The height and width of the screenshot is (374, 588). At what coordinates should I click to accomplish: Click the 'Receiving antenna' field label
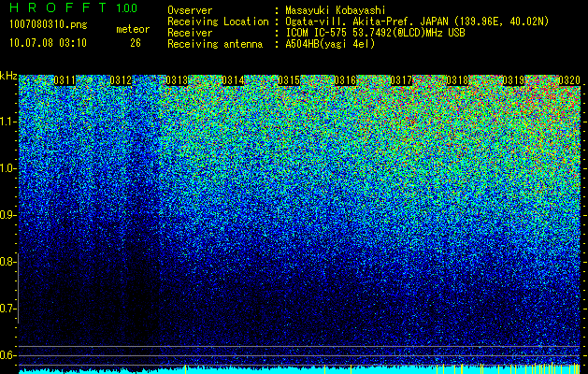click(215, 44)
